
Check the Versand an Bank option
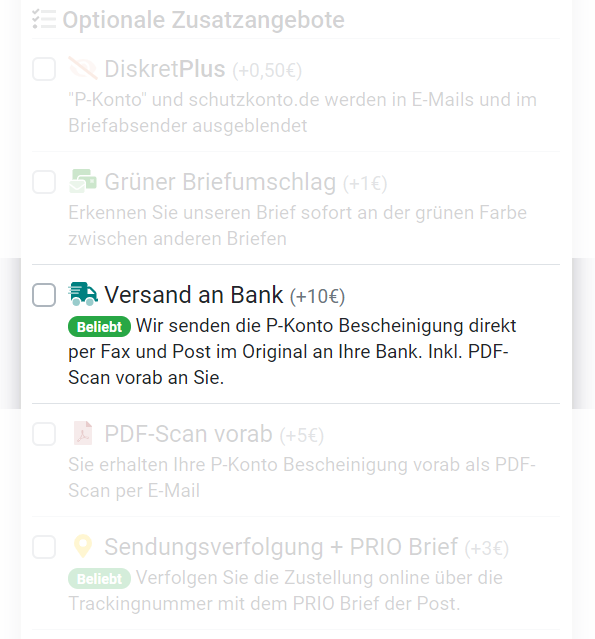coord(44,295)
